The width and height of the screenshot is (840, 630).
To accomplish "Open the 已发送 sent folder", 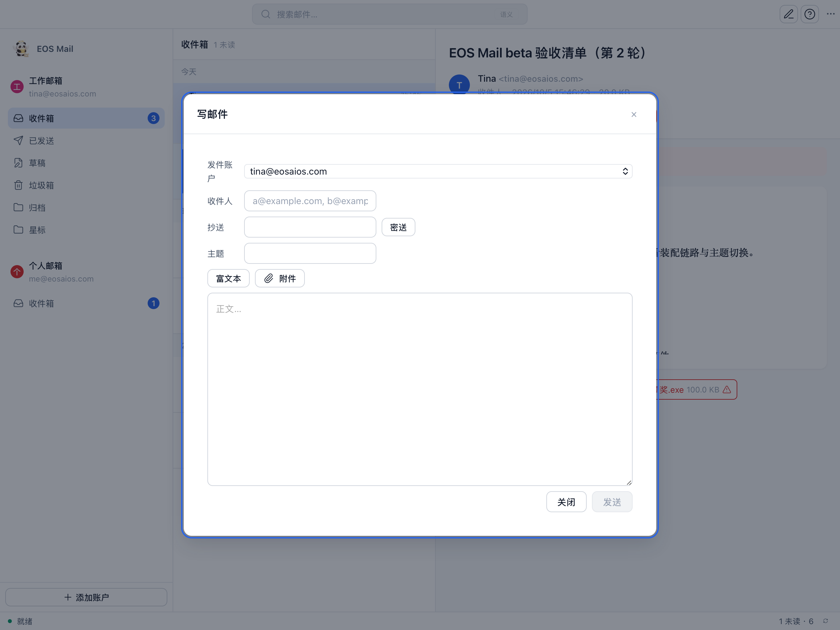I will [86, 140].
